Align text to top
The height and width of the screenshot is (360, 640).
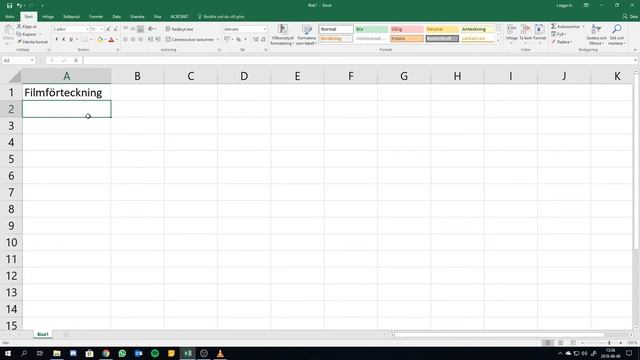pyautogui.click(x=125, y=29)
